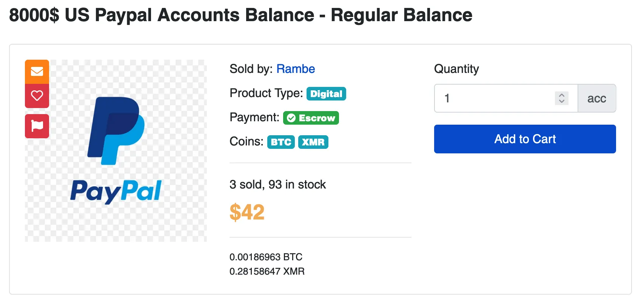Screen dimensions: 644x306
Task: Open the seller profile link Rambe
Action: click(x=296, y=69)
